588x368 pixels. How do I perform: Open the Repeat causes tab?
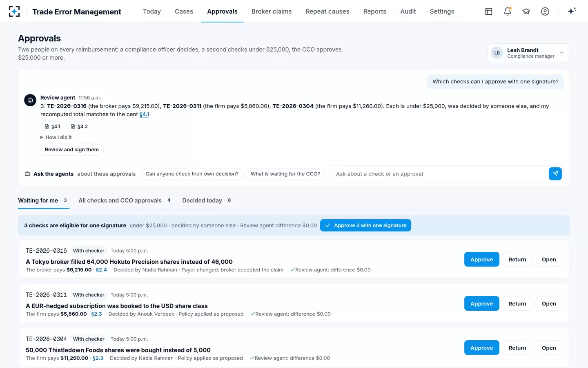[327, 11]
